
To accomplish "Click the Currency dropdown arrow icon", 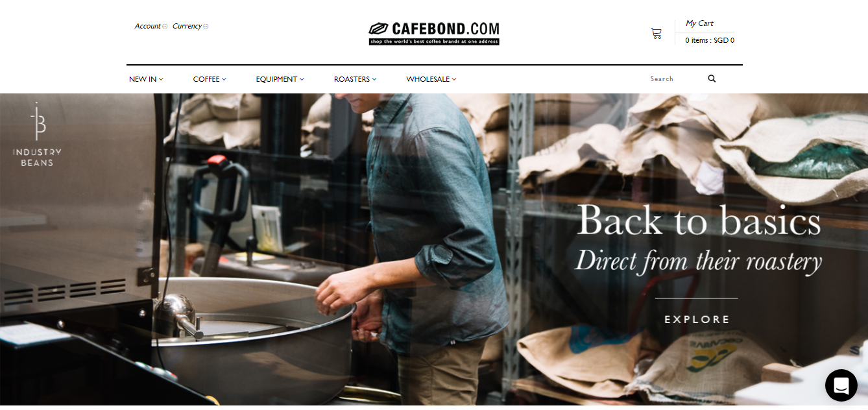I will point(206,27).
